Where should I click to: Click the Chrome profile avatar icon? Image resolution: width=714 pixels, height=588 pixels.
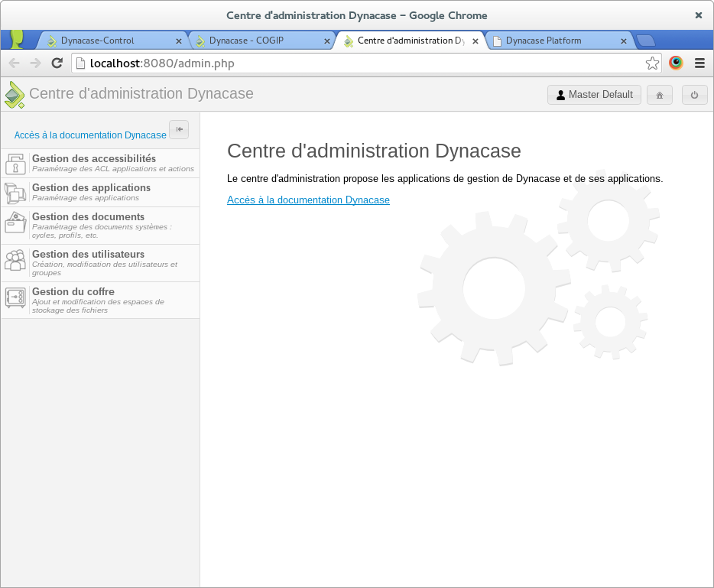[x=18, y=39]
